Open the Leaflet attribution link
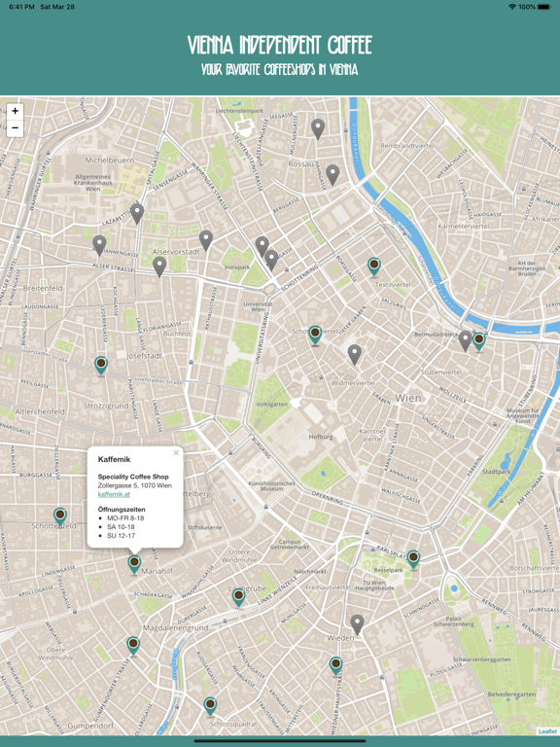Image resolution: width=560 pixels, height=747 pixels. (547, 731)
